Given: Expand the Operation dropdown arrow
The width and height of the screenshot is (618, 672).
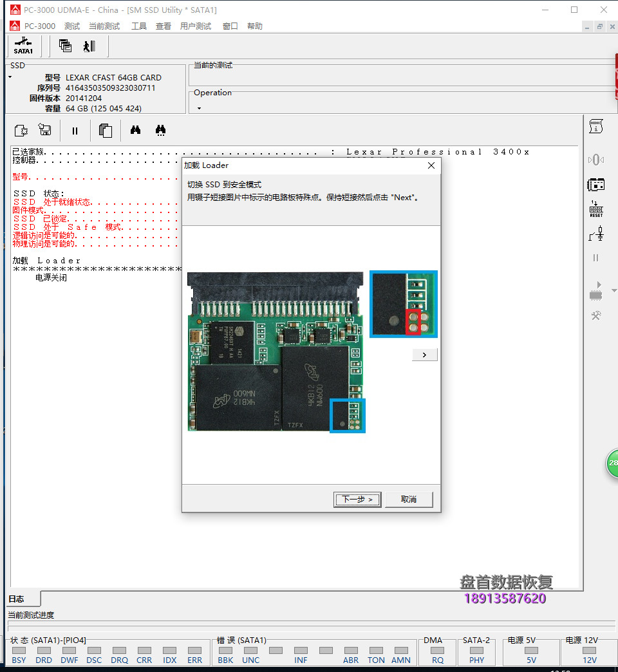Looking at the screenshot, I should (x=199, y=108).
